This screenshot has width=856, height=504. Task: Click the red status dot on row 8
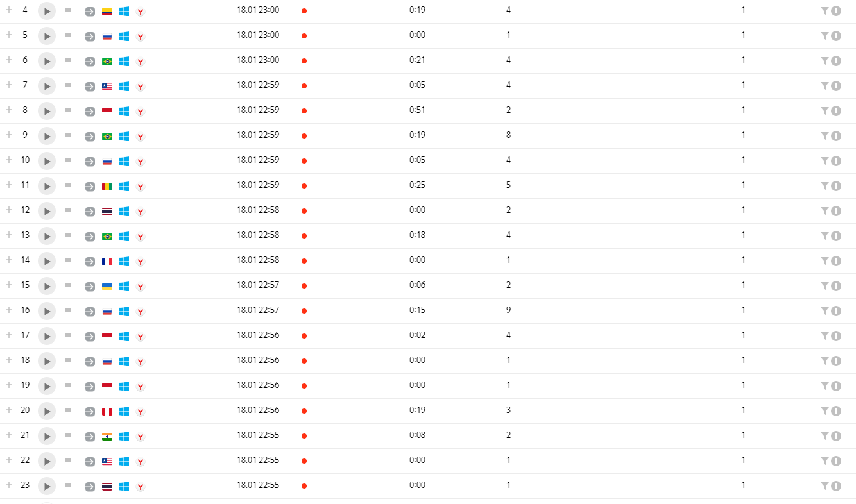[304, 111]
